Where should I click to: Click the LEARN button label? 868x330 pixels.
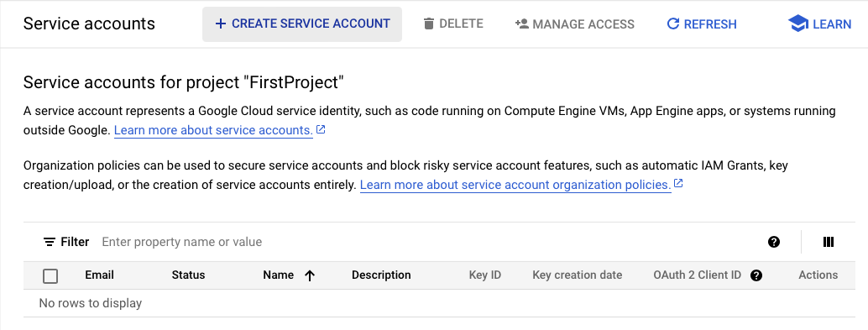(832, 24)
